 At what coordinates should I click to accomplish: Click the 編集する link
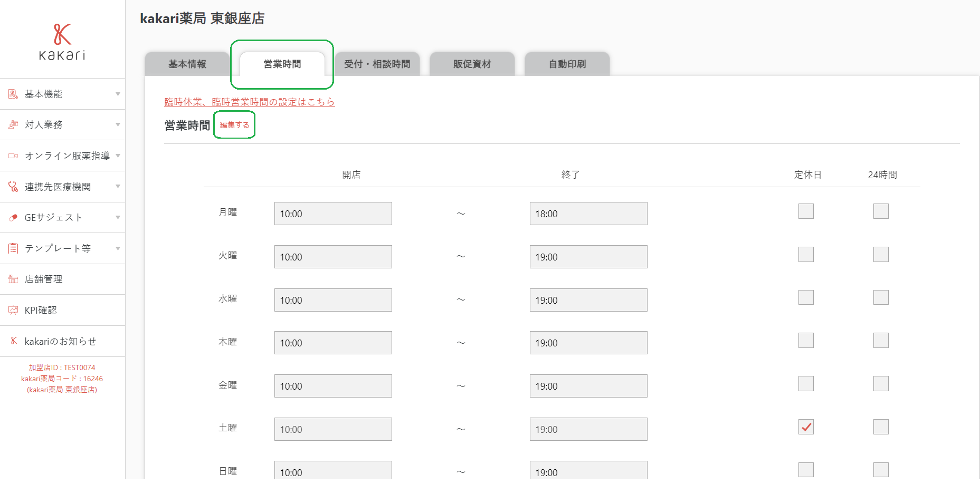pyautogui.click(x=234, y=125)
